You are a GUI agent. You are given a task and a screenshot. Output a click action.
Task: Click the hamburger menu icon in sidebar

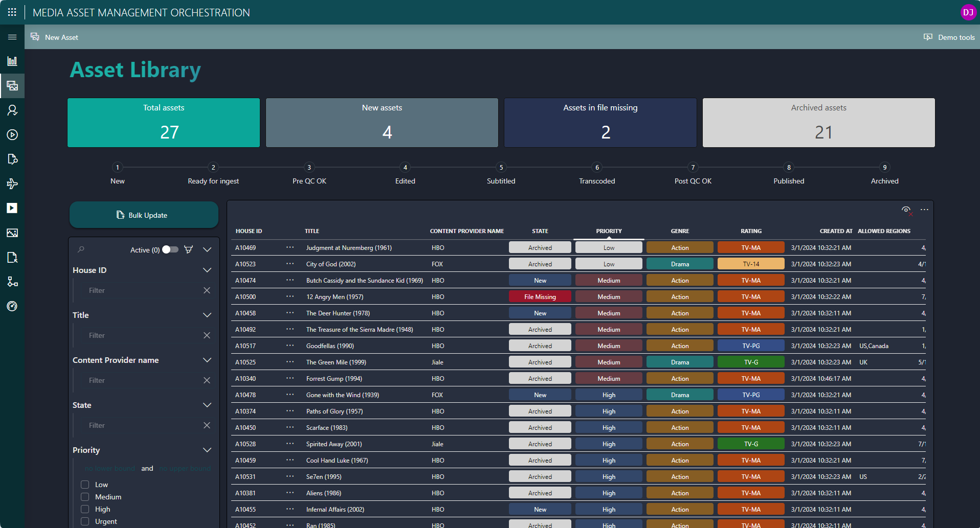pos(12,37)
